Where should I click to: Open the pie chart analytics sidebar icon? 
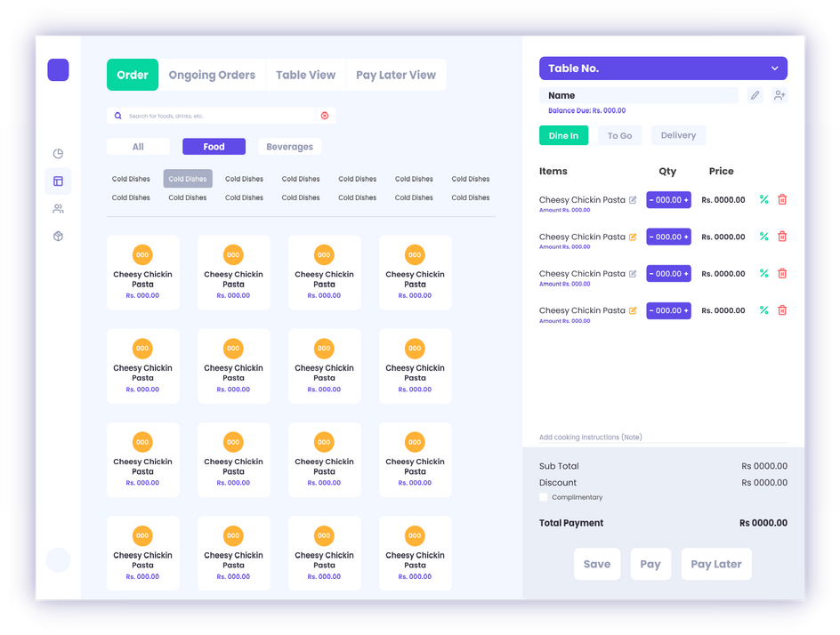pyautogui.click(x=58, y=154)
